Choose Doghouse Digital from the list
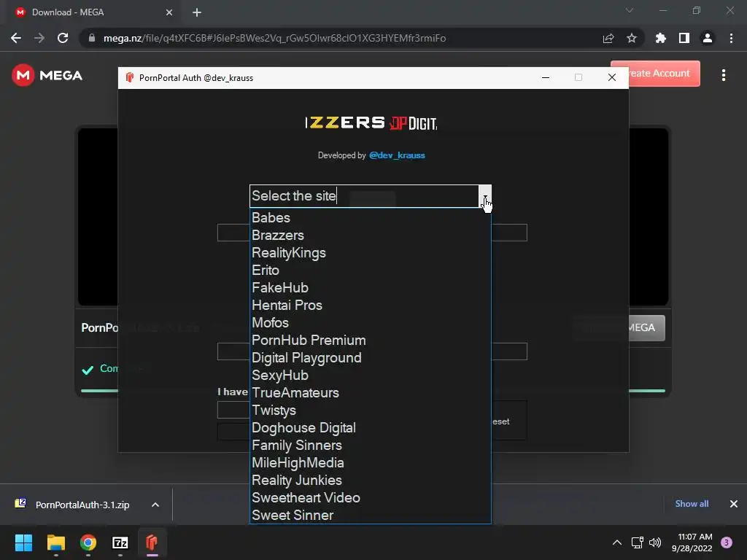Viewport: 747px width, 560px height. click(x=370, y=427)
